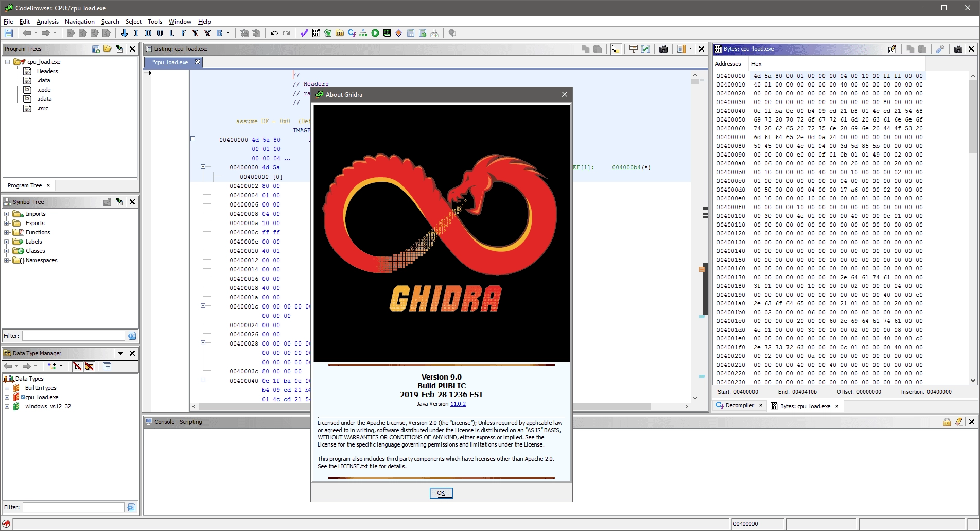Open the Analysis menu

pos(47,22)
